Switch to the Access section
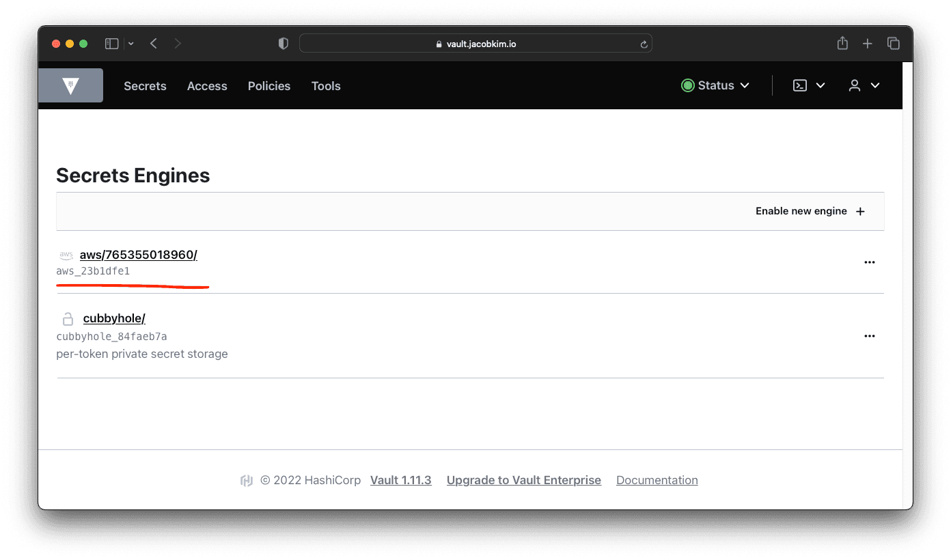951x560 pixels. (207, 86)
